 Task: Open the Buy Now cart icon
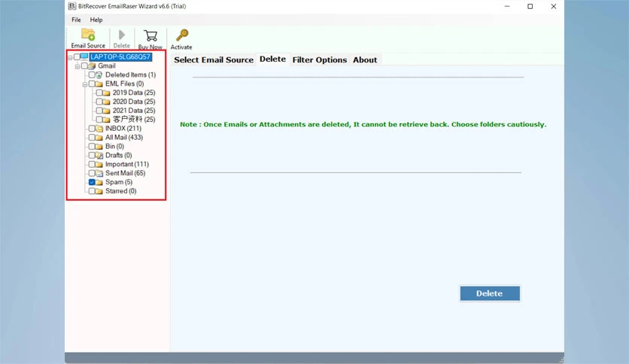pyautogui.click(x=150, y=35)
